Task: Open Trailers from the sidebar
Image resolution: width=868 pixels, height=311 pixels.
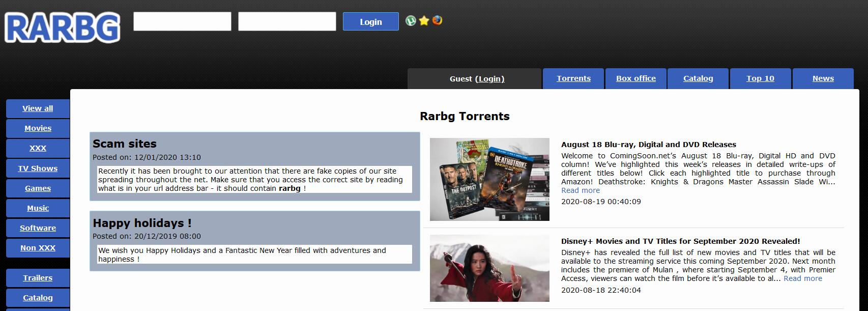Action: tap(38, 278)
